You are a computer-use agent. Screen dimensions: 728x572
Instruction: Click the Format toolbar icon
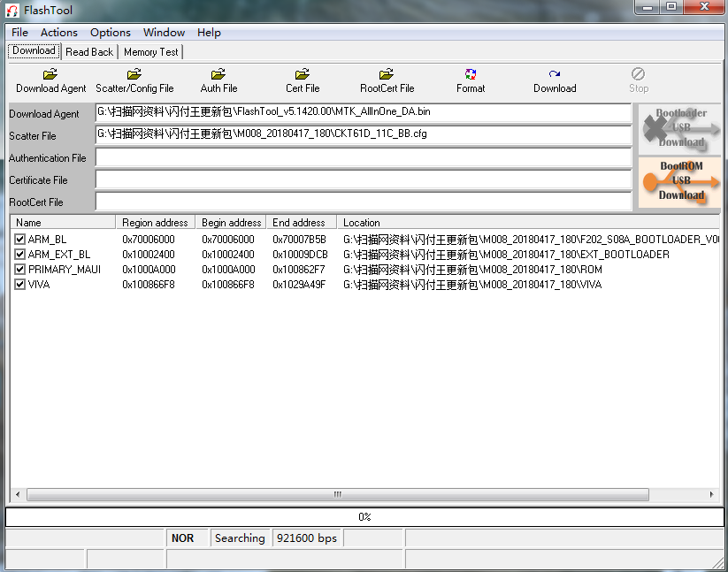[x=471, y=74]
